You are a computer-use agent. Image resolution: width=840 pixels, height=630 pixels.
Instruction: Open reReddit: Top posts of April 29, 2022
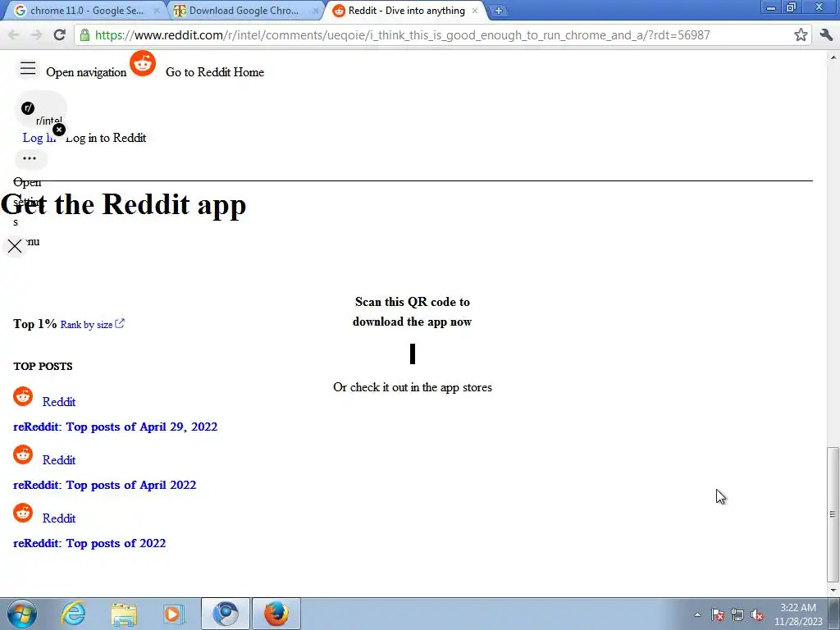(115, 427)
